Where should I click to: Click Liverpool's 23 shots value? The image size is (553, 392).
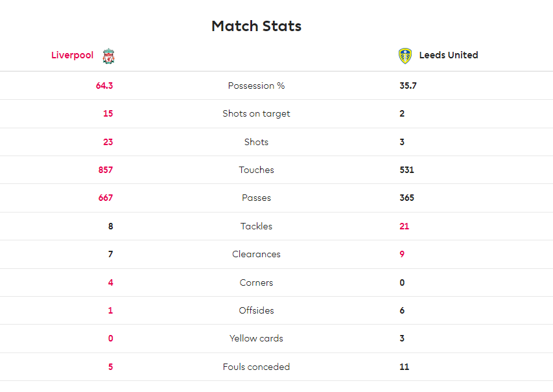pos(108,142)
